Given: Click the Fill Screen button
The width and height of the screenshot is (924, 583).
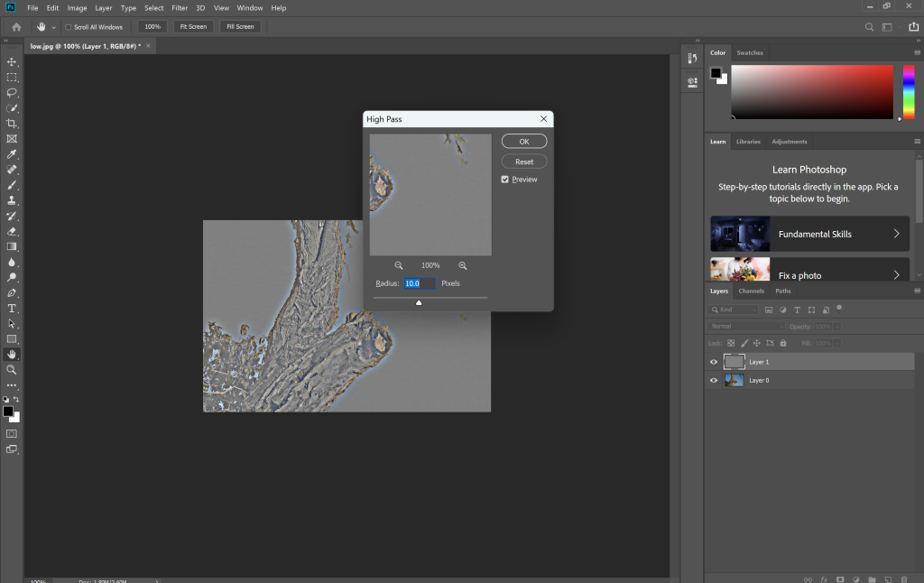Looking at the screenshot, I should tap(240, 26).
